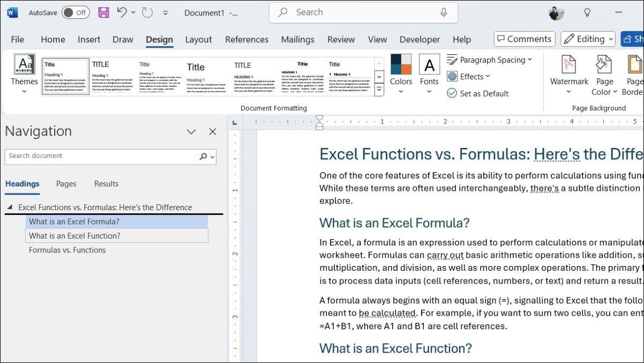The height and width of the screenshot is (363, 644).
Task: Click the first line indent marker on ruler
Action: (319, 118)
